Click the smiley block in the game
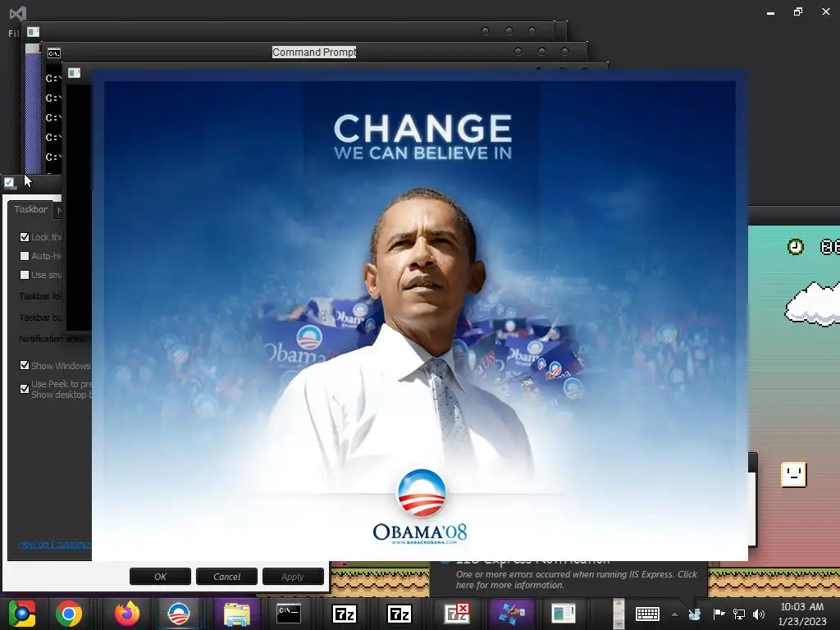Screen dimensions: 840x630 point(793,474)
